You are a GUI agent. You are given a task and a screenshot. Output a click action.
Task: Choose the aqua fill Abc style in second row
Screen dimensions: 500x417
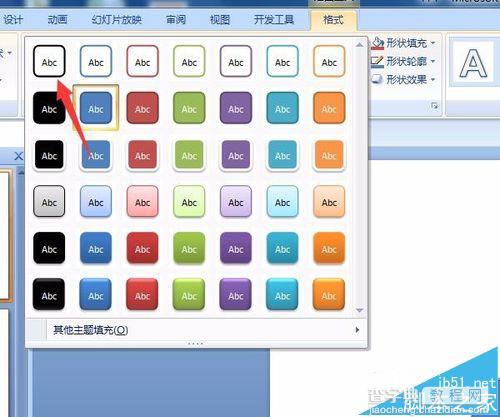pyautogui.click(x=282, y=108)
